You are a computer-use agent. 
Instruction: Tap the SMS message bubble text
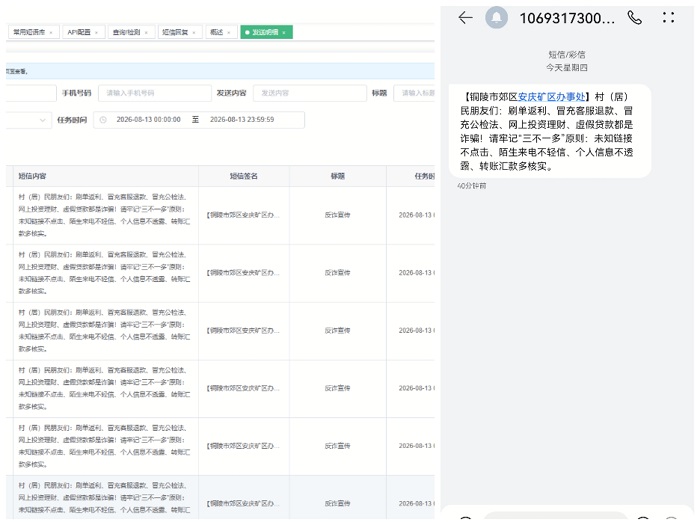tap(549, 131)
